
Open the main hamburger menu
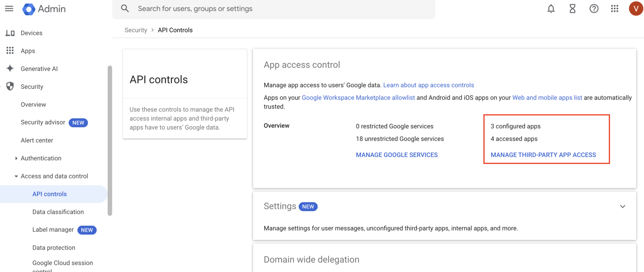coord(9,9)
